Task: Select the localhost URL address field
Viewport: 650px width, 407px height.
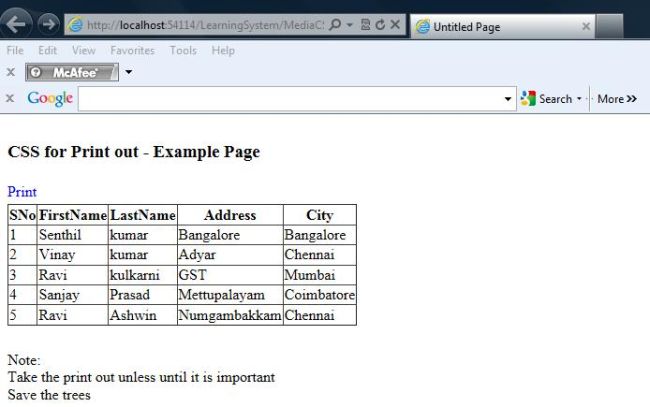Action: tap(205, 25)
